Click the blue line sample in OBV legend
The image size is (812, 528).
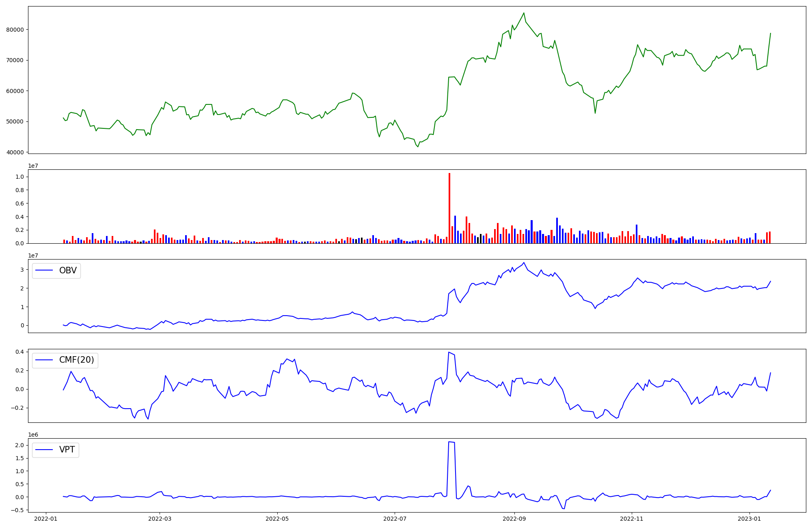coord(44,270)
